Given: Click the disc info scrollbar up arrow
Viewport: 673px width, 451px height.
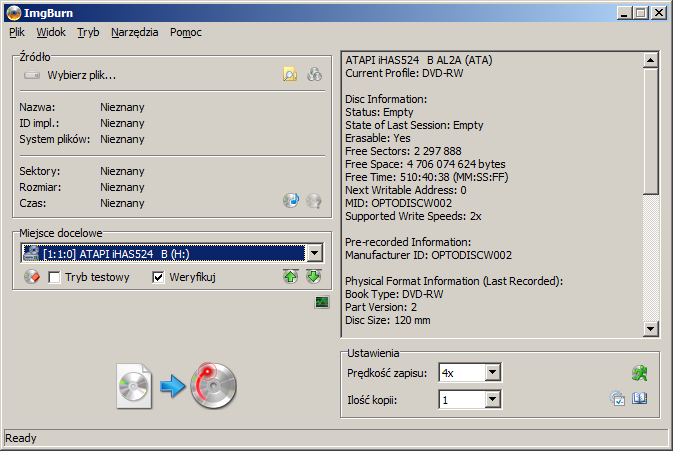Looking at the screenshot, I should [x=651, y=60].
